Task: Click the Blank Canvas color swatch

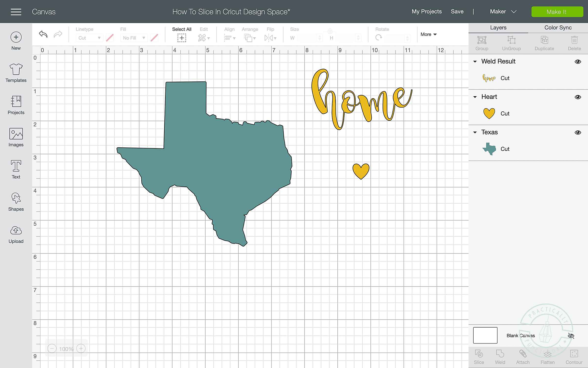Action: tap(485, 335)
